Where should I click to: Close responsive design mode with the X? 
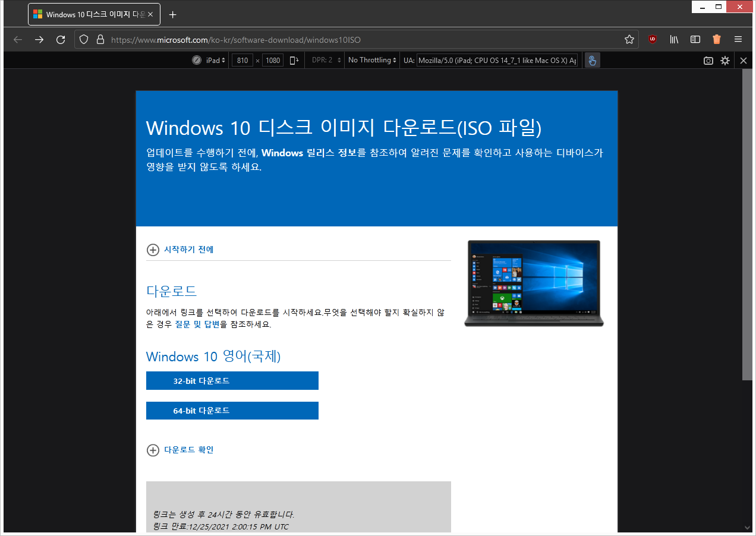pos(744,61)
